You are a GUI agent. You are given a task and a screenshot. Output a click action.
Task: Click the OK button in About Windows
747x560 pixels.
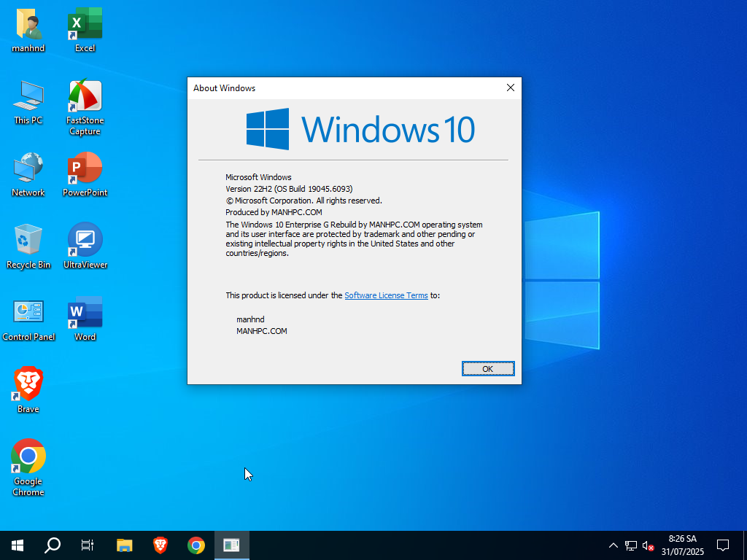[488, 369]
